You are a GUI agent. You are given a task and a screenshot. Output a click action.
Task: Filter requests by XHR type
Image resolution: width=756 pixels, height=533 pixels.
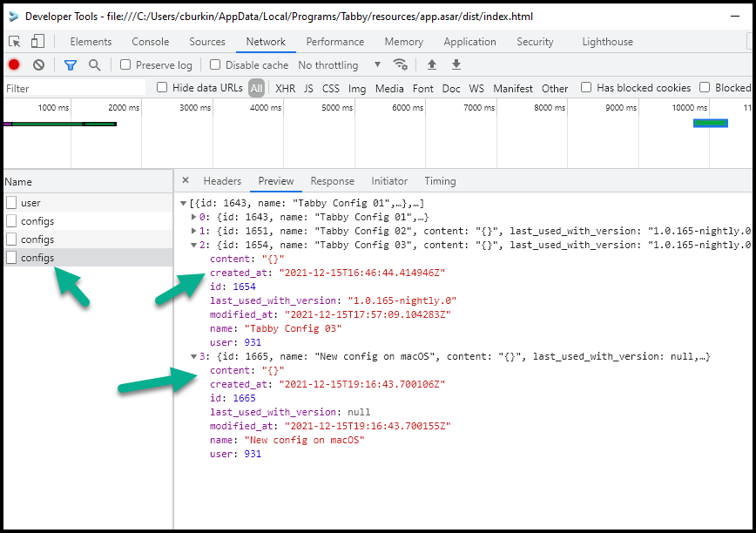coord(286,88)
